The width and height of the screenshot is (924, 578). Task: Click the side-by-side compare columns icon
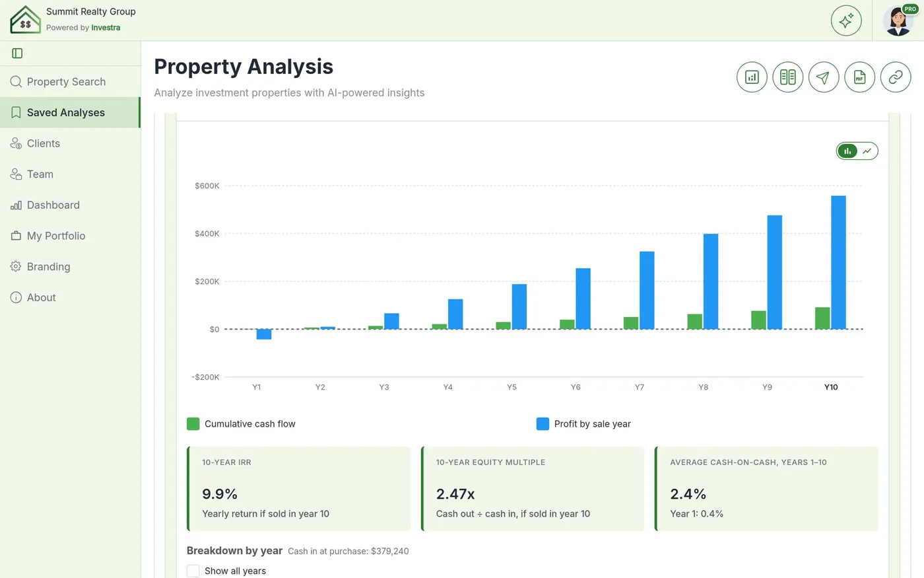coord(788,77)
